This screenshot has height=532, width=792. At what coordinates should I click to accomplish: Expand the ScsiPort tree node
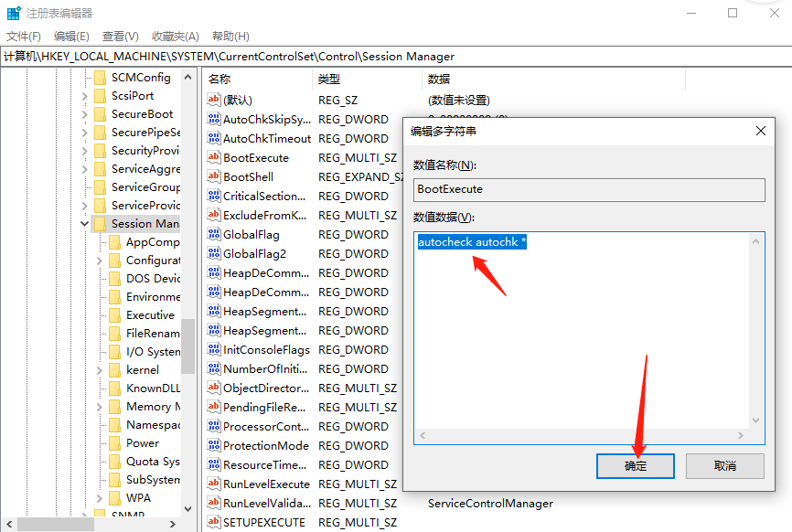(85, 96)
